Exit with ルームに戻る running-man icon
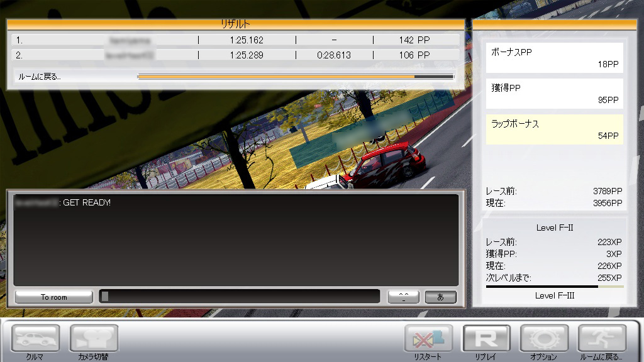The image size is (644, 362). (602, 338)
